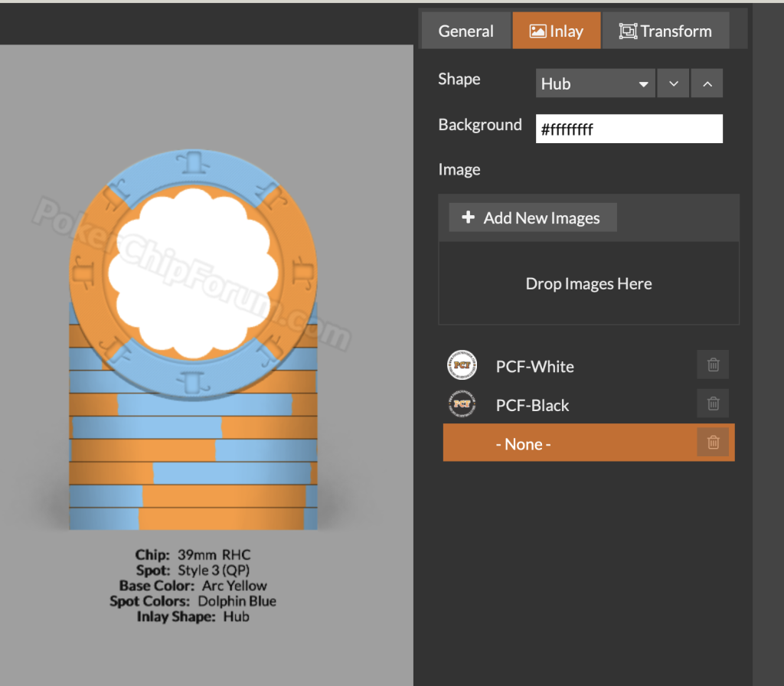Click the Drop Images Here area
784x686 pixels.
588,284
